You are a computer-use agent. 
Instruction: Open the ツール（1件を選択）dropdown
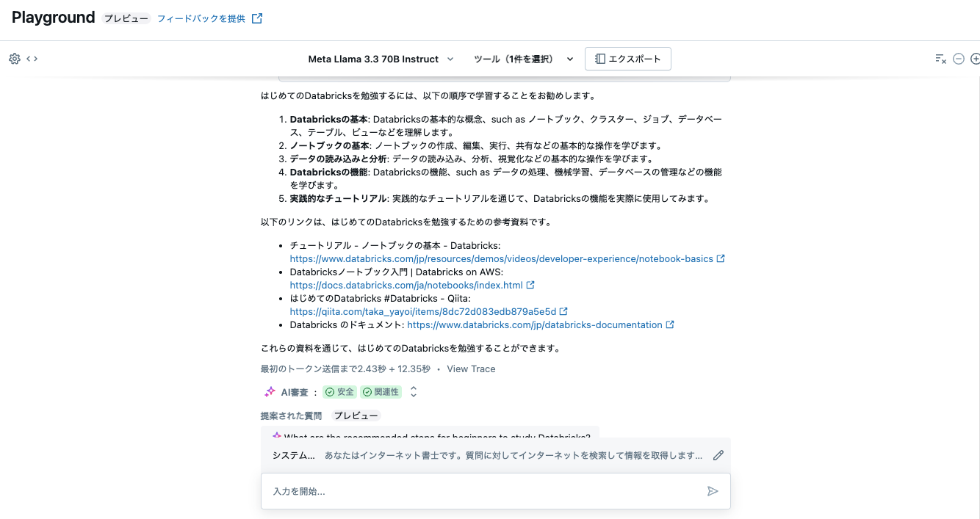522,59
